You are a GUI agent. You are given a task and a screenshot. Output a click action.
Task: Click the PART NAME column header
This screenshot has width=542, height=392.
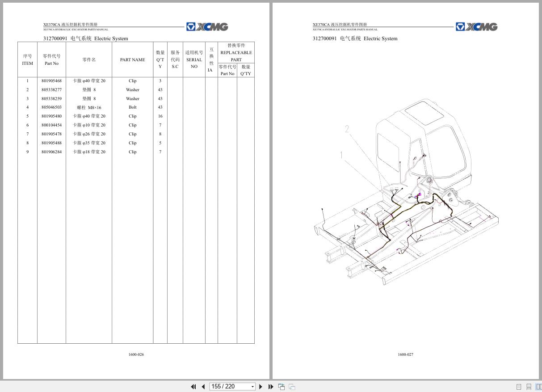(132, 60)
